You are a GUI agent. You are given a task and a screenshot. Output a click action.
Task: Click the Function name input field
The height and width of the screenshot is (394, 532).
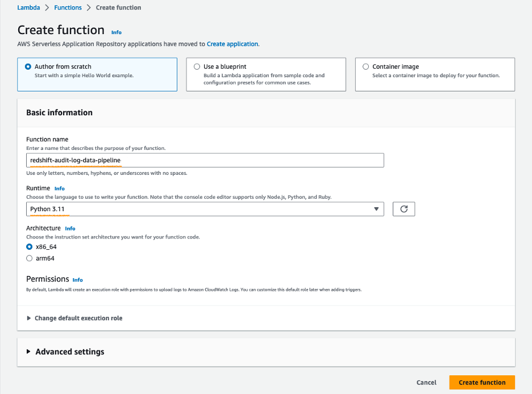(205, 160)
